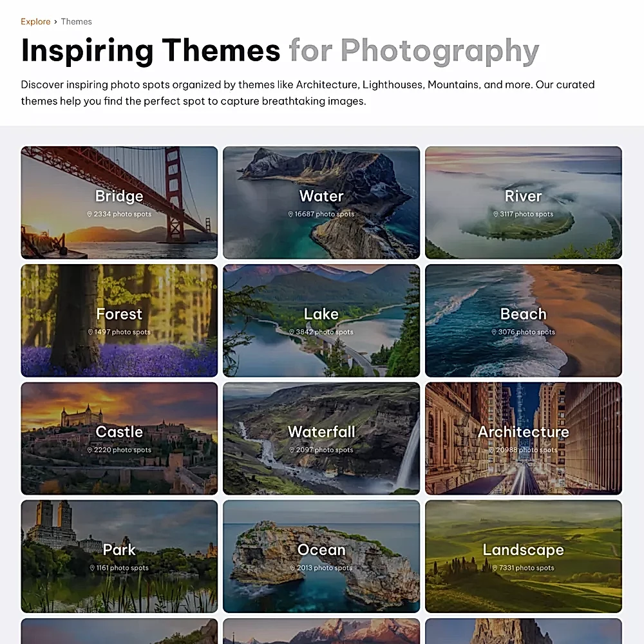The height and width of the screenshot is (644, 644).
Task: Click the pin icon beside 3117 photo spots
Action: coord(497,214)
